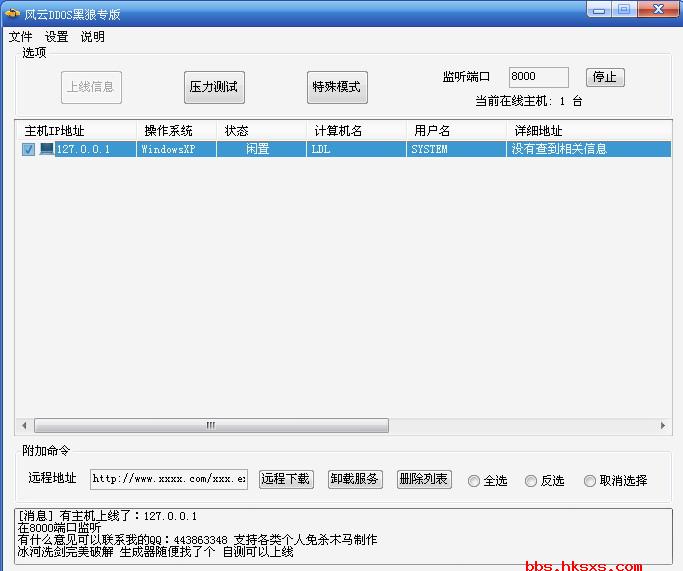Screen dimensions: 683x571
Task: Click the 当前在线主机: 1 台 label
Action: click(x=529, y=101)
